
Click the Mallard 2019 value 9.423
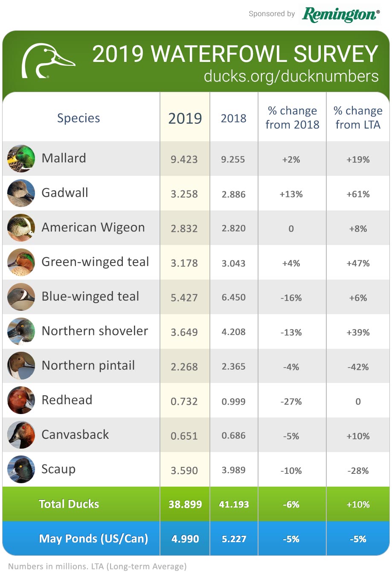click(184, 160)
